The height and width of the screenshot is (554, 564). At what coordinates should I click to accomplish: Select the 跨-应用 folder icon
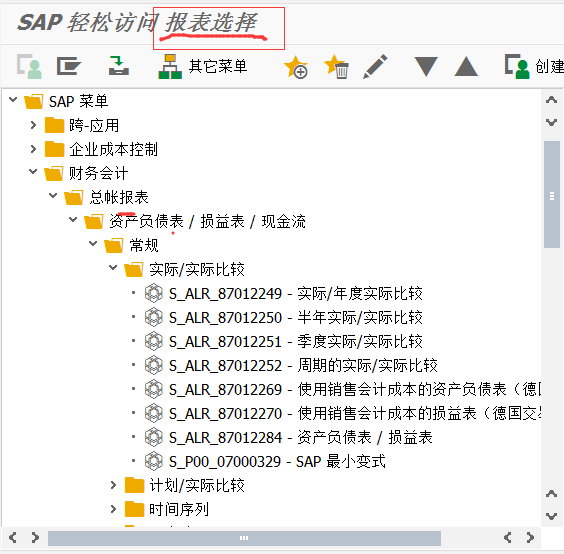54,125
